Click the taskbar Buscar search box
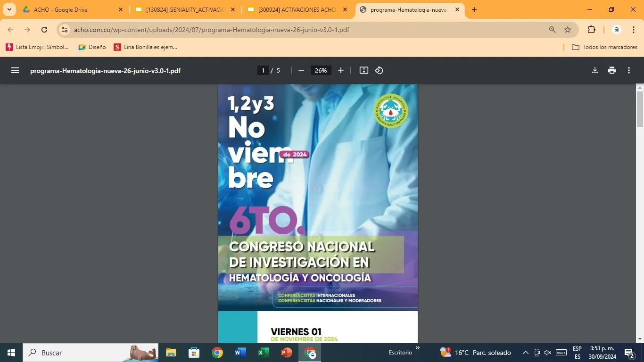The image size is (644, 362). (91, 353)
